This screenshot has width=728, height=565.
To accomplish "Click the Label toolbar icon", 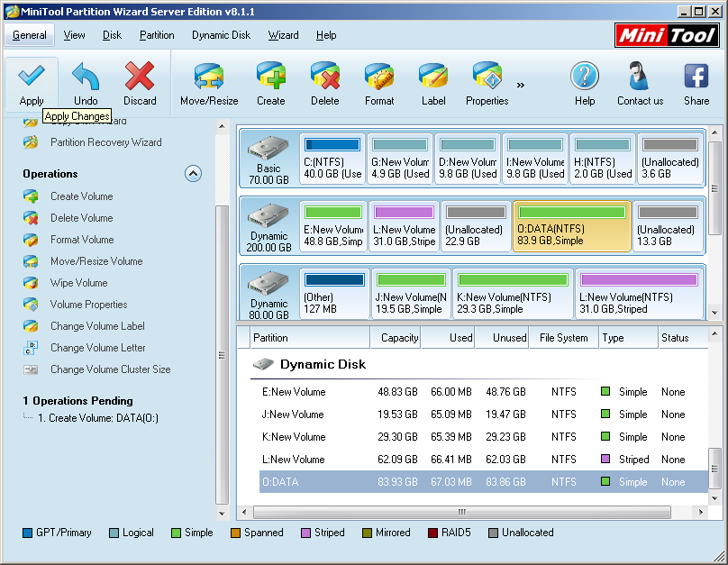I will [x=433, y=76].
